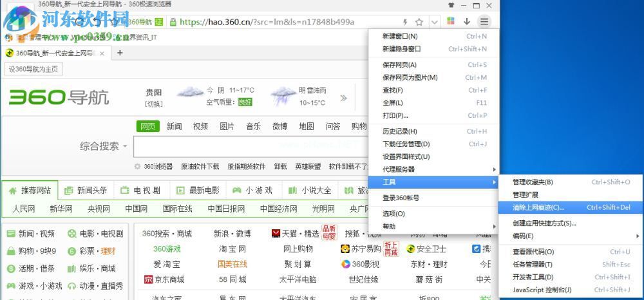Click the 切换 city switch link
The image size is (644, 300).
[x=154, y=104]
